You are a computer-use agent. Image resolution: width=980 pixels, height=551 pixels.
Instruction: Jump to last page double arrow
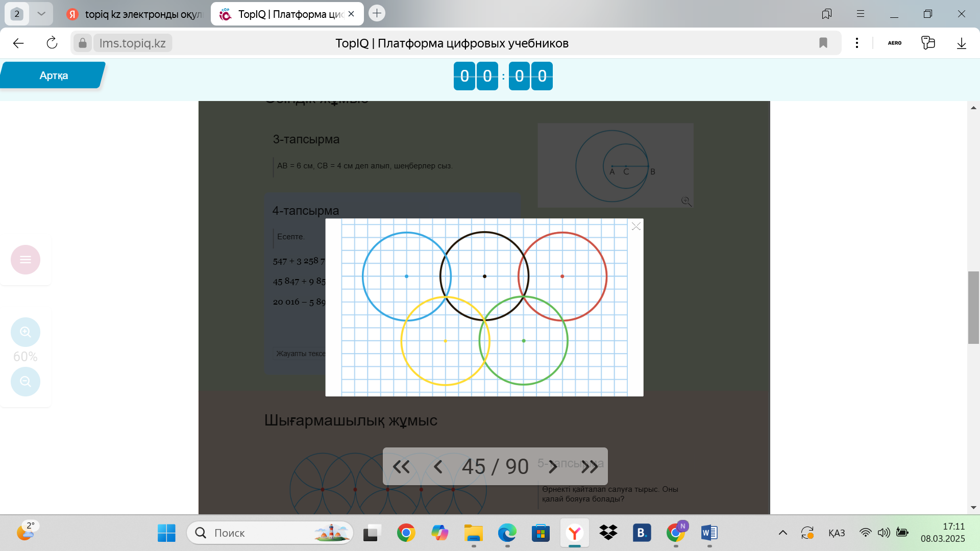(590, 466)
